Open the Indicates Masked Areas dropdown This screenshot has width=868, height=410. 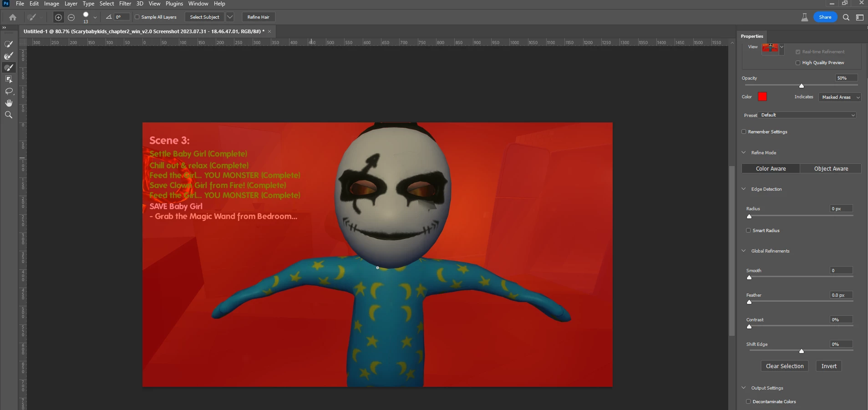[x=840, y=97]
